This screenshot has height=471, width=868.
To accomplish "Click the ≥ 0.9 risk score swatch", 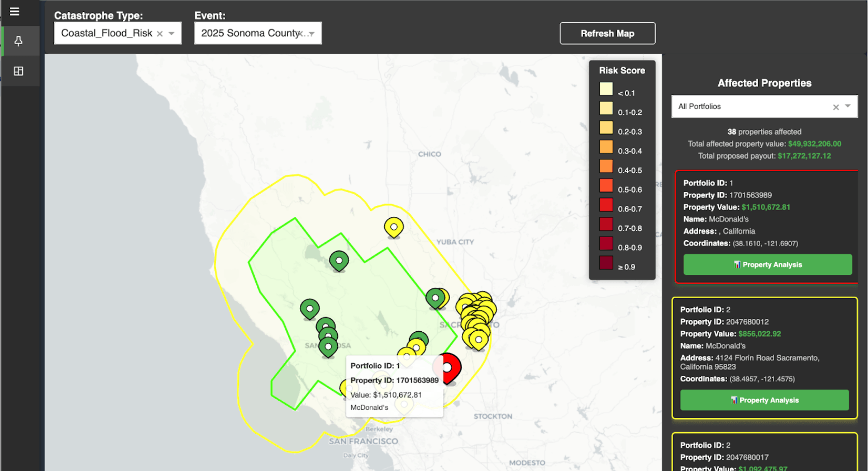I will click(x=606, y=263).
